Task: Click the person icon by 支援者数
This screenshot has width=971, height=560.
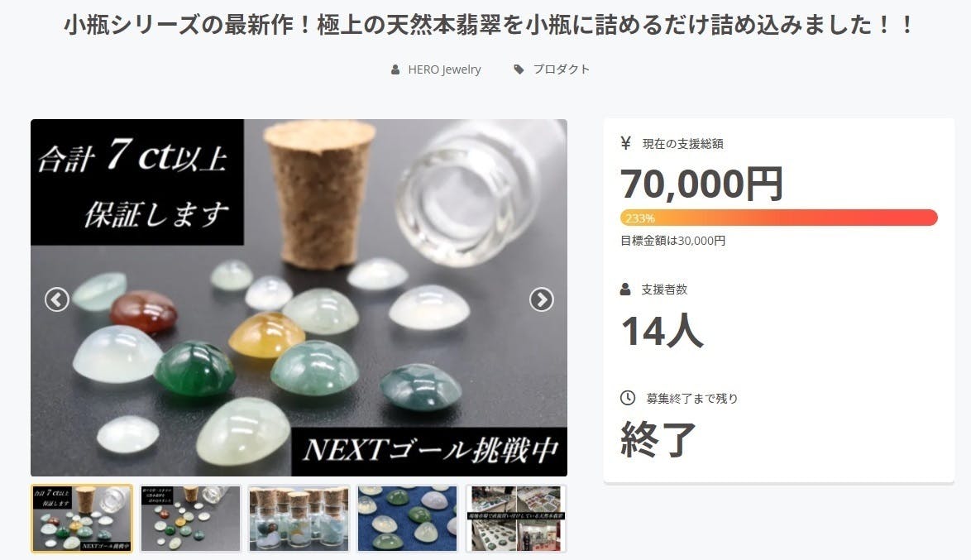Action: click(x=625, y=290)
